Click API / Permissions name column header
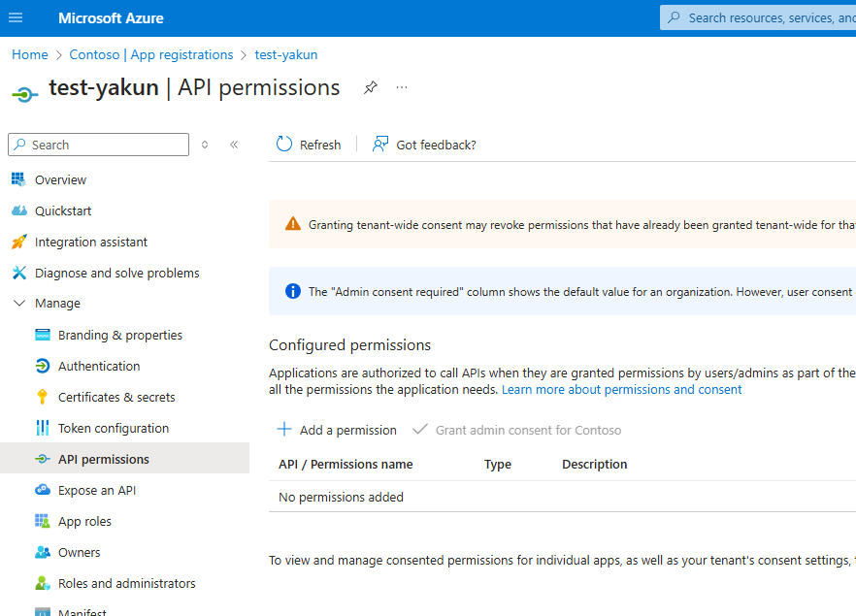This screenshot has height=616, width=856. [346, 465]
